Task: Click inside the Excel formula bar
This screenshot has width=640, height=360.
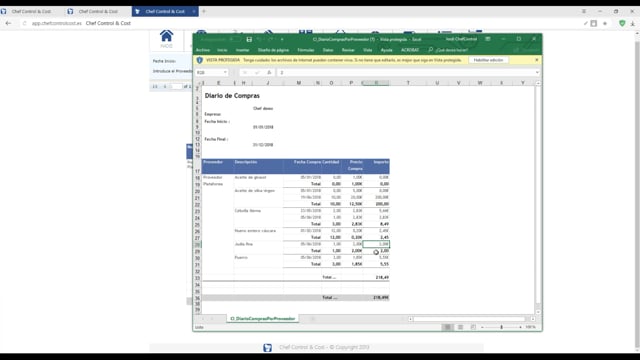Action: pos(406,73)
